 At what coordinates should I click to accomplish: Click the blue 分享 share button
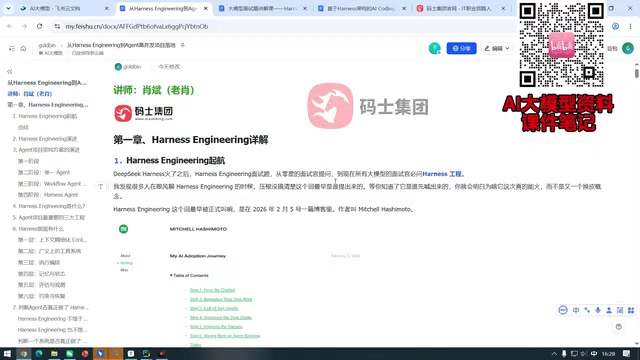[x=462, y=48]
